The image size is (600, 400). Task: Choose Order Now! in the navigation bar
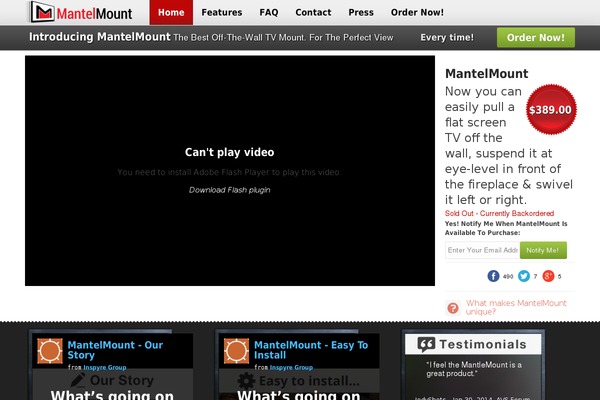pos(417,13)
